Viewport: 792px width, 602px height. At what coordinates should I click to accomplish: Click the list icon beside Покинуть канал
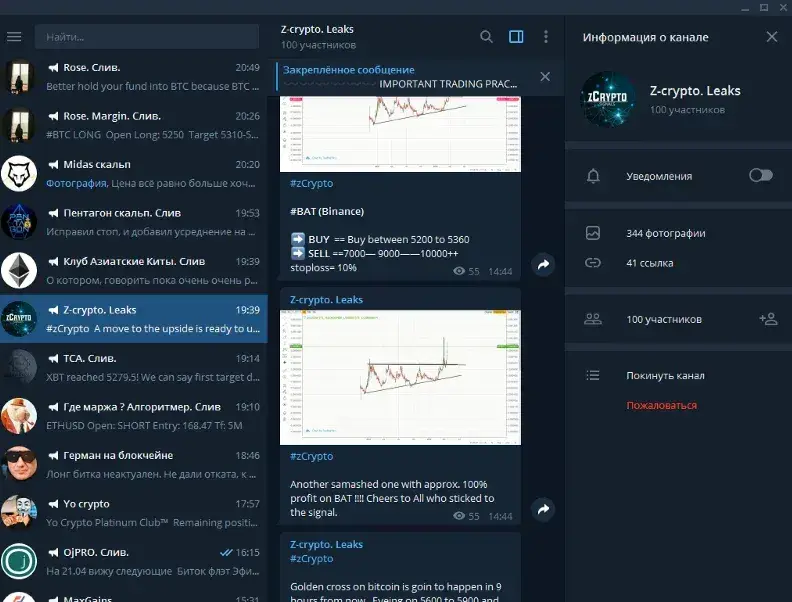[592, 375]
